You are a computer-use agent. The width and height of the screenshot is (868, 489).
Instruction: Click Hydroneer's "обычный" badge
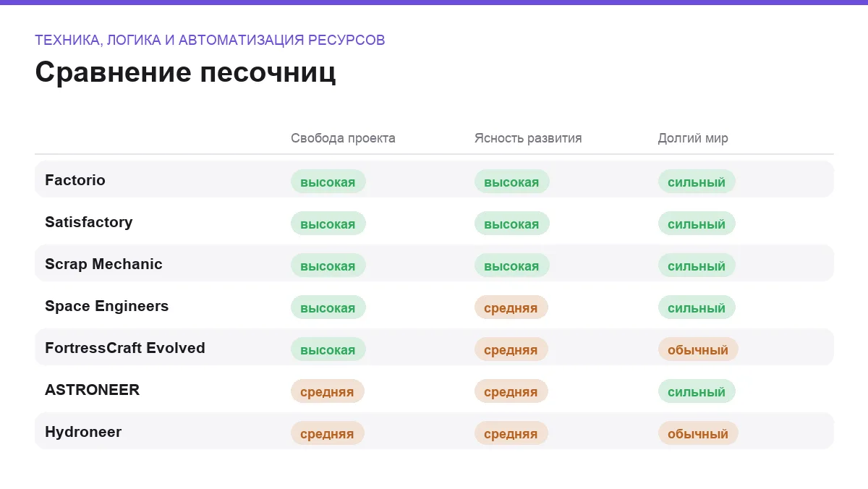pyautogui.click(x=698, y=433)
